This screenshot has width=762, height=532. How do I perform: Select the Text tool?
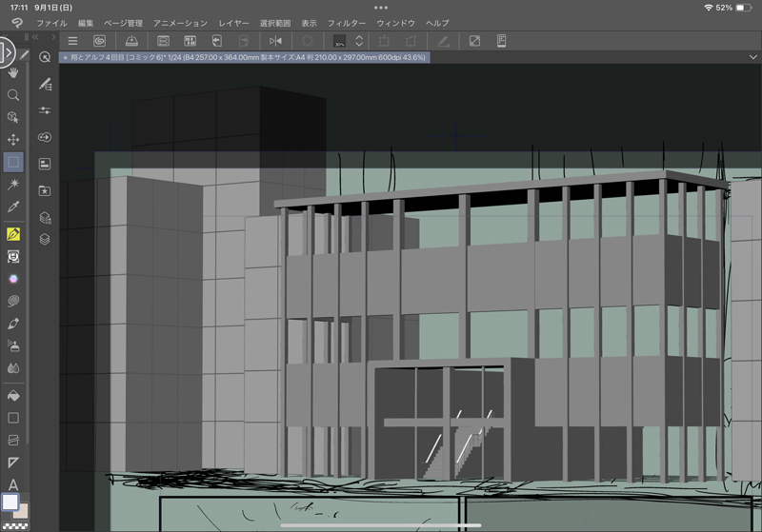[x=13, y=485]
